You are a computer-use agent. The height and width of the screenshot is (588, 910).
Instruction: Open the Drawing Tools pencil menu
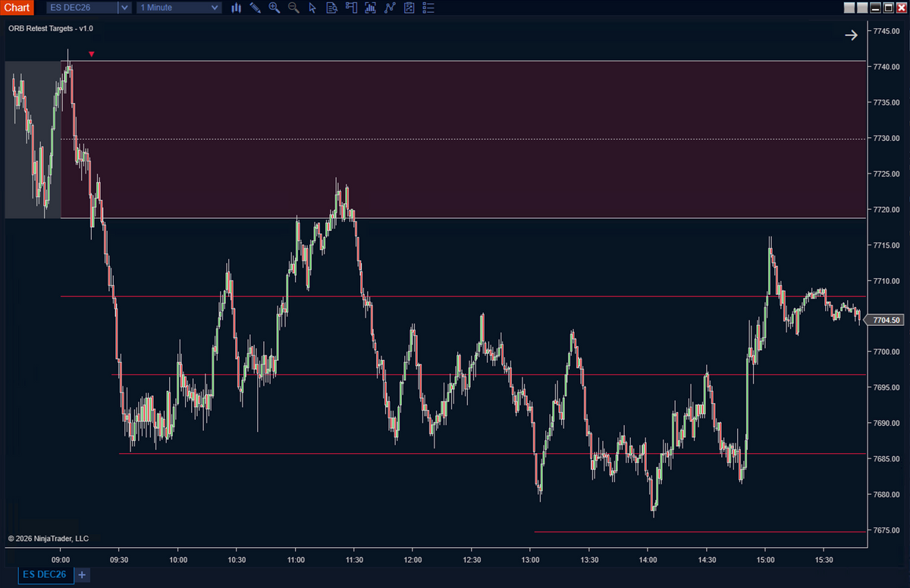pos(256,8)
